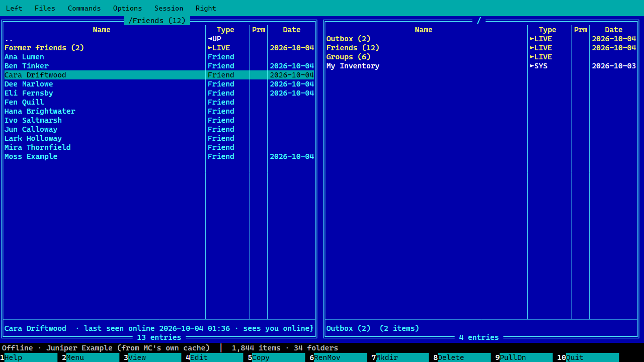Click Friend type cell for Fen Quill

(x=221, y=102)
